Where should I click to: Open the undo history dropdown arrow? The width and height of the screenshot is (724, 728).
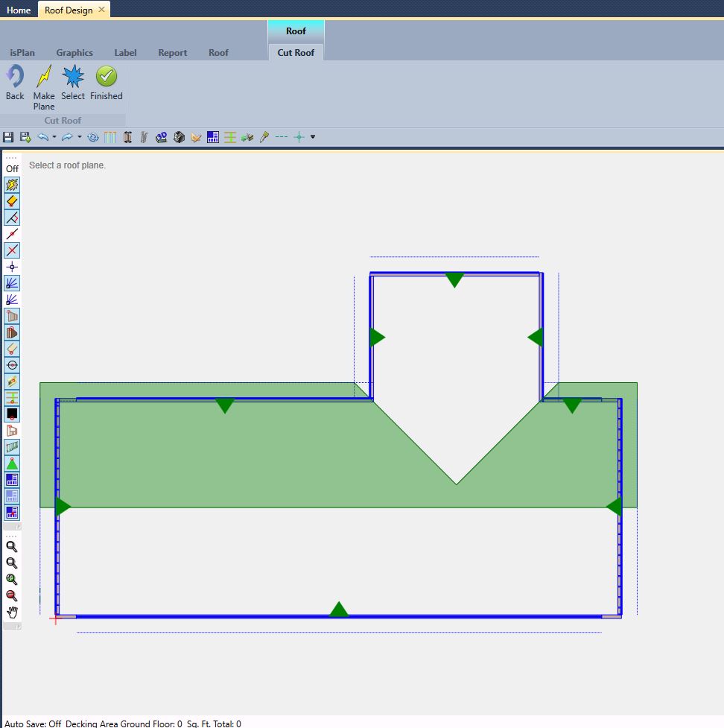[54, 137]
